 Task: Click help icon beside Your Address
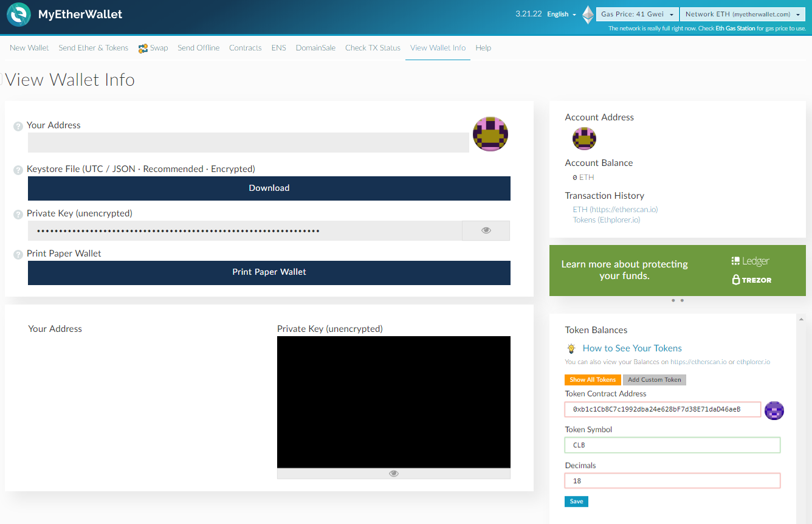point(18,126)
